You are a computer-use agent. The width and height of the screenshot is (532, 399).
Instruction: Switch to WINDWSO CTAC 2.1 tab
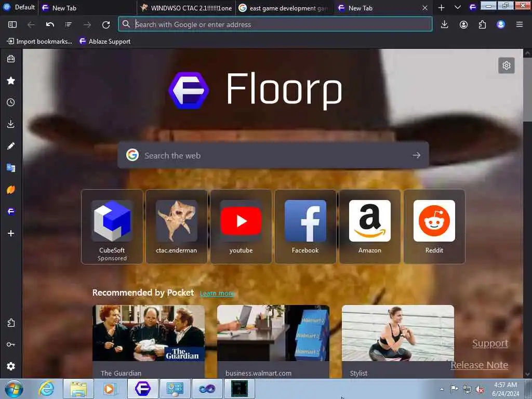click(187, 8)
